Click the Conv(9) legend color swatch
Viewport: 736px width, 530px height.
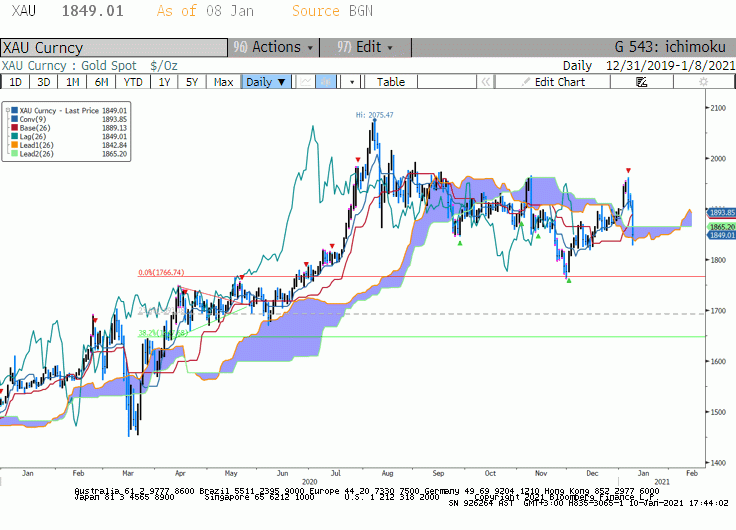tap(15, 119)
